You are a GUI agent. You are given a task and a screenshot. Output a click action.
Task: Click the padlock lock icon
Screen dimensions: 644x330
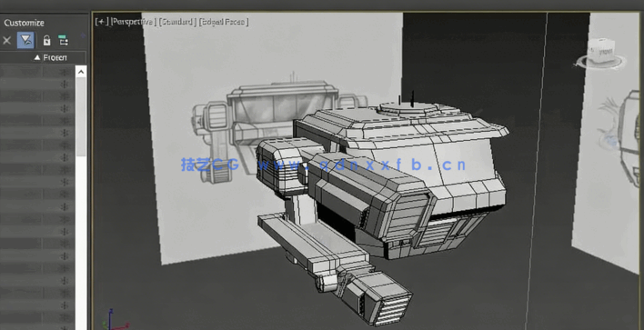point(46,40)
